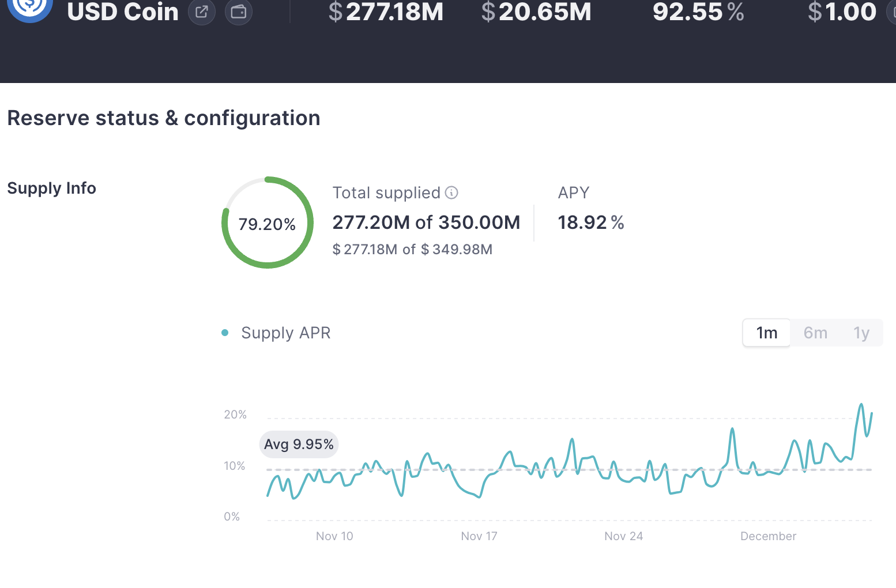Open the external link icon beside USD Coin
The image size is (896, 588).
tap(202, 12)
